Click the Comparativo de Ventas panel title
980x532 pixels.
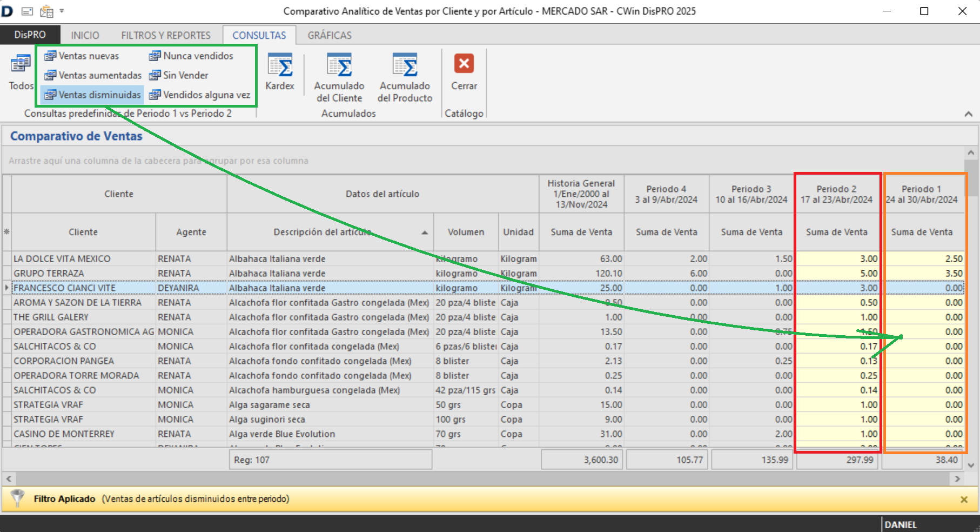coord(76,136)
